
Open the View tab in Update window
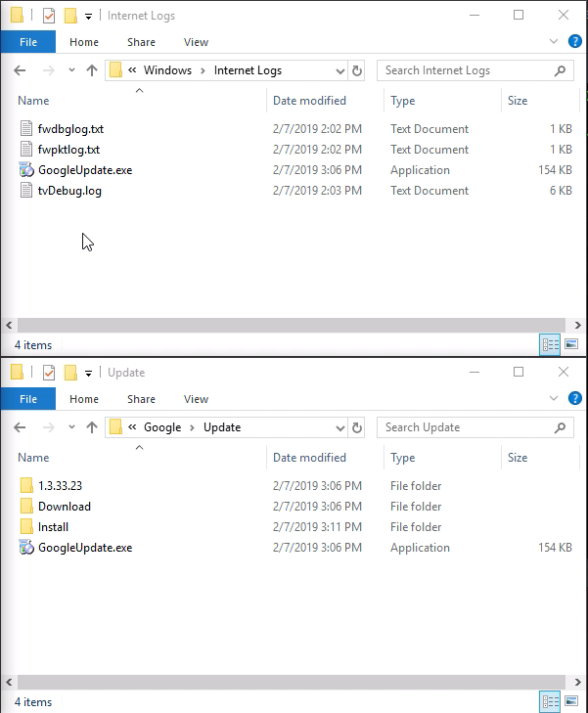pyautogui.click(x=196, y=399)
